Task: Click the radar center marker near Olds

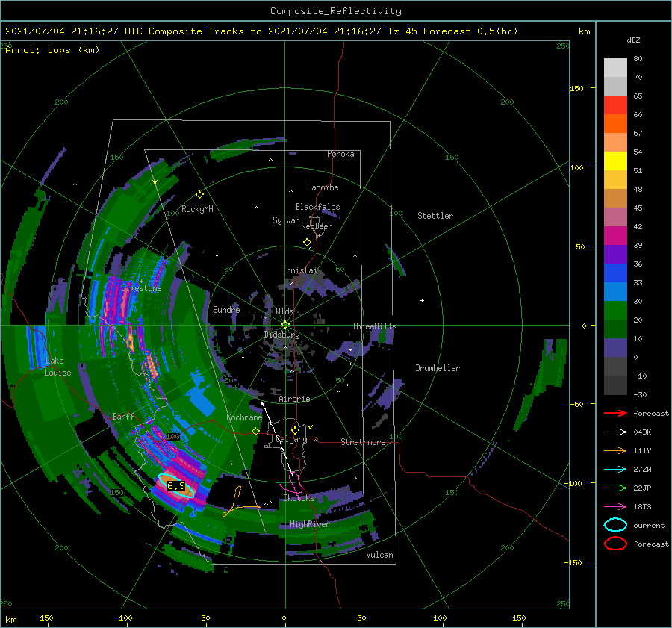Action: point(285,325)
